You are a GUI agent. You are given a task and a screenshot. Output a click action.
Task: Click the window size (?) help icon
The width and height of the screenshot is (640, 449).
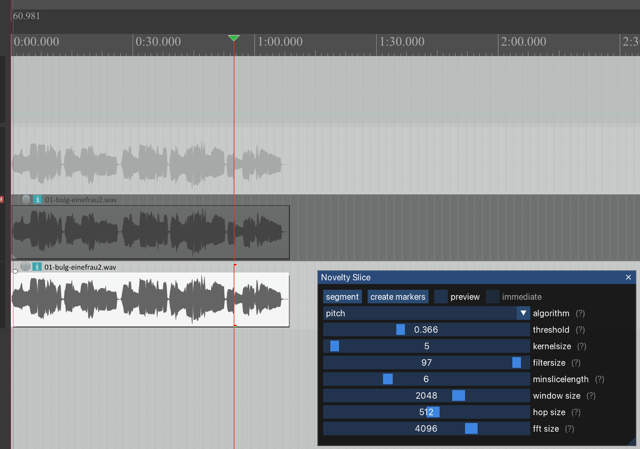(590, 396)
